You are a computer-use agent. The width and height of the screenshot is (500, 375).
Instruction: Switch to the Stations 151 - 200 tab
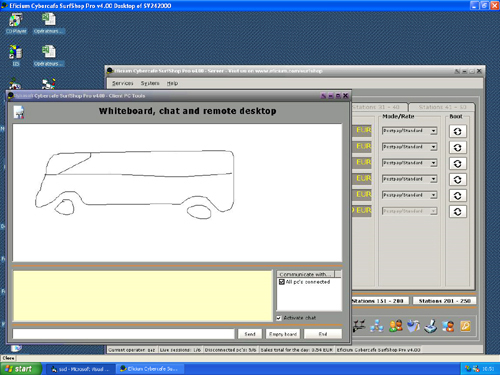pos(380,301)
